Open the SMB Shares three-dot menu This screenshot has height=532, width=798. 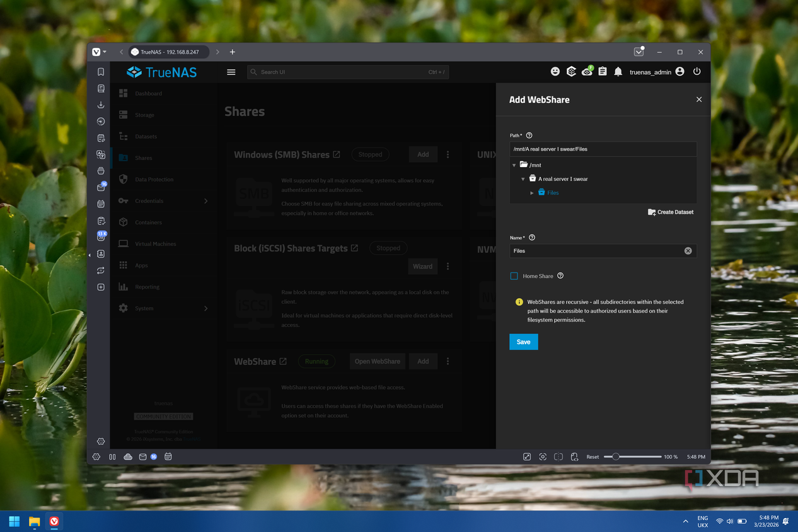[448, 154]
